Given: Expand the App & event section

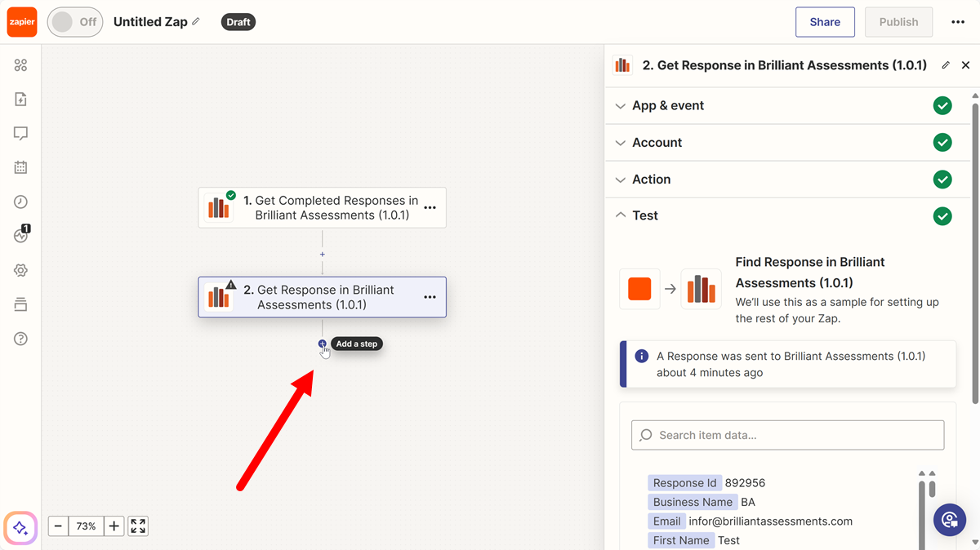Looking at the screenshot, I should 666,105.
